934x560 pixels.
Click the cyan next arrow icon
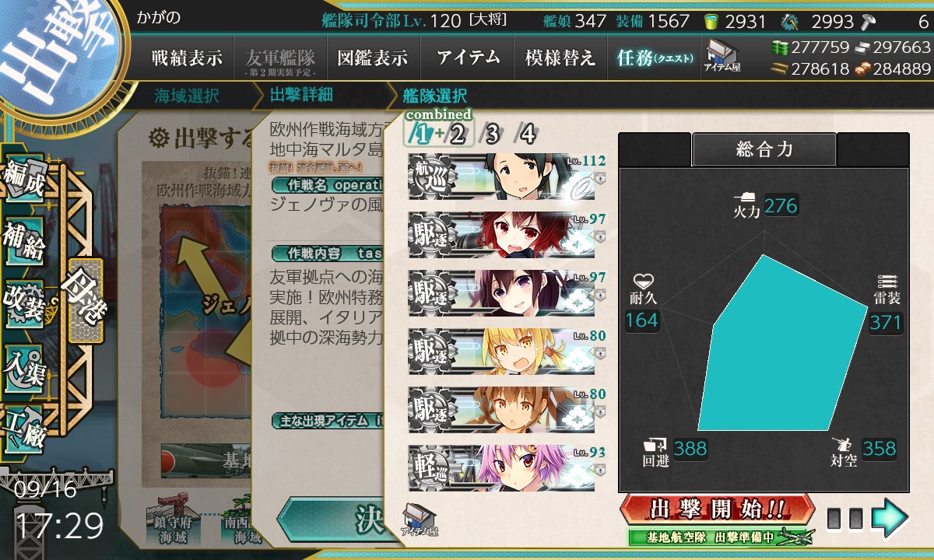890,519
